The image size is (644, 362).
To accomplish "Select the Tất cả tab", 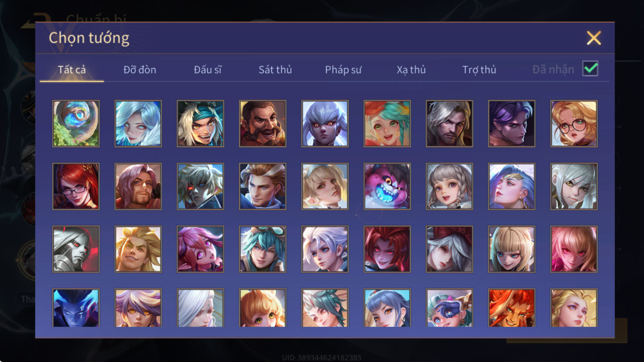I will click(x=72, y=70).
